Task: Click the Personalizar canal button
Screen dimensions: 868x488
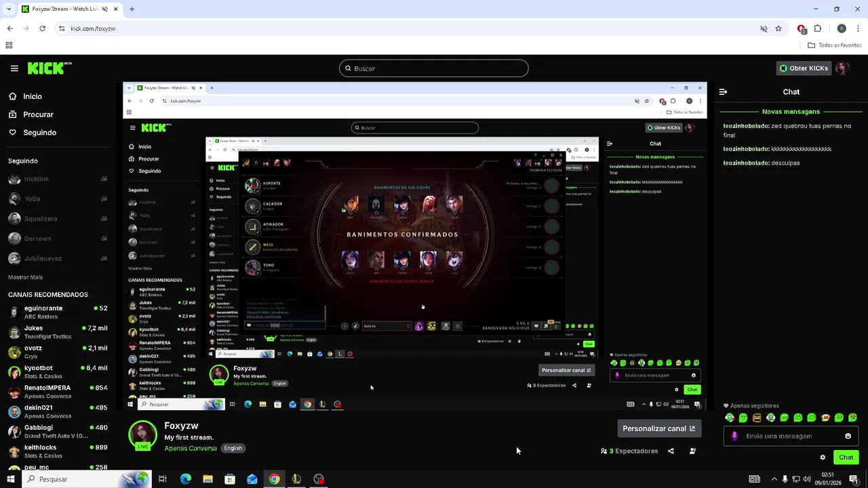Action: [x=658, y=428]
